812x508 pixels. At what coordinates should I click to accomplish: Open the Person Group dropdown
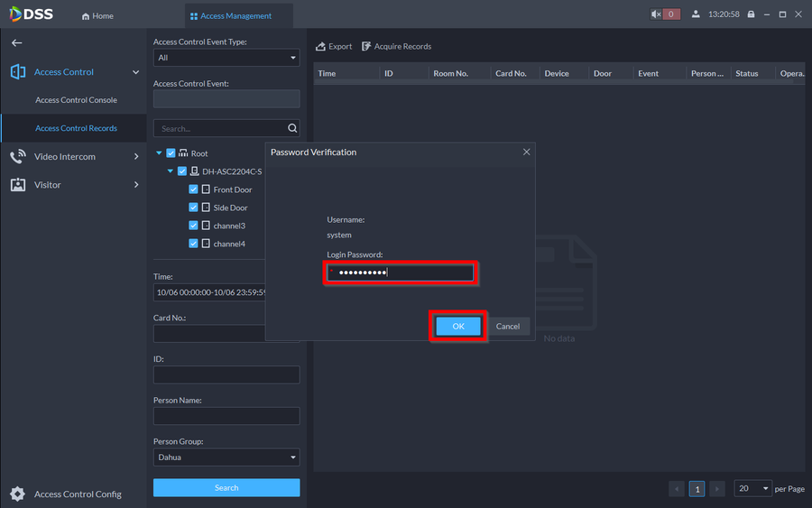tap(226, 457)
